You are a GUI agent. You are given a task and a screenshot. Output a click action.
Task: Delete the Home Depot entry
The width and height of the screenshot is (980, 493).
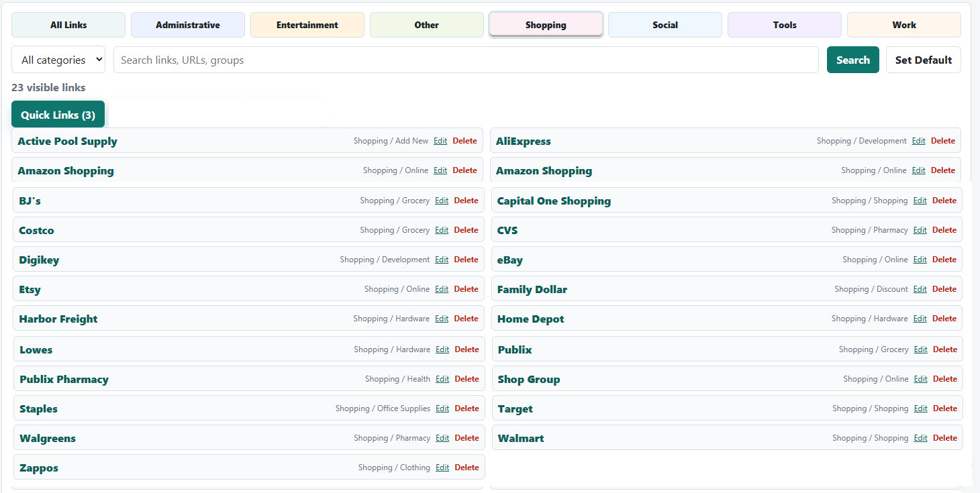pos(944,319)
